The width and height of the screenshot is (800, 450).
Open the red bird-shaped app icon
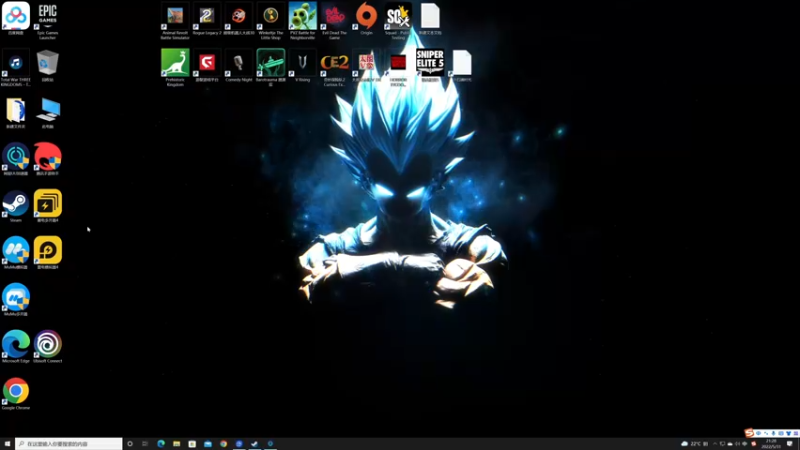point(47,159)
